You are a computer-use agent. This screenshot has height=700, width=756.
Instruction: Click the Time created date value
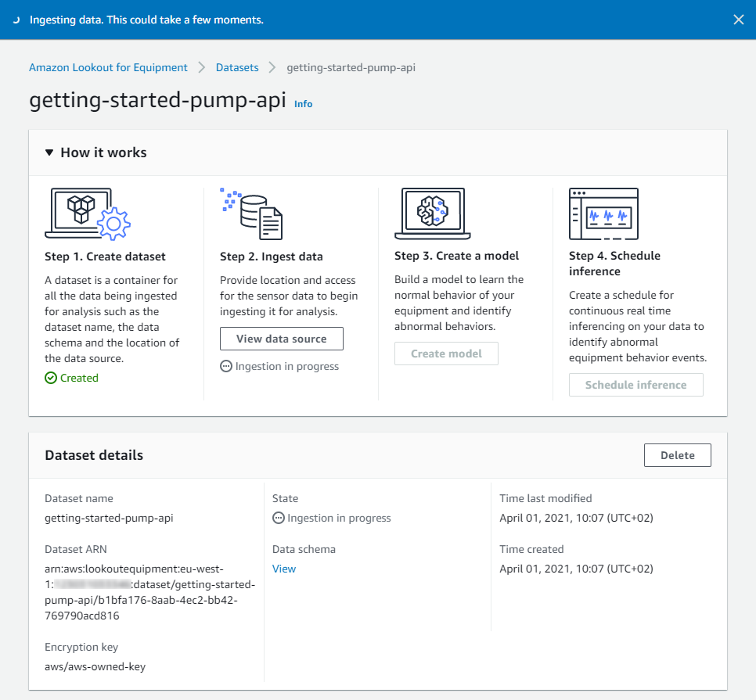576,569
